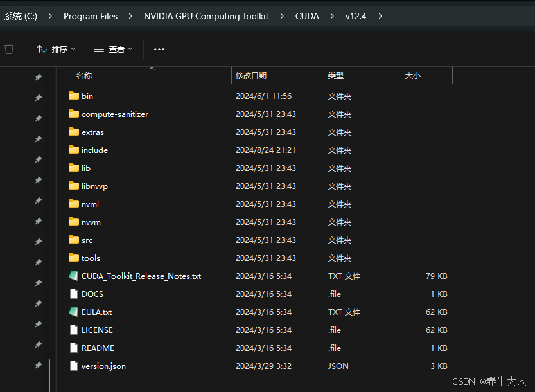Click the LICENSE file name
This screenshot has width=535, height=392.
point(97,330)
